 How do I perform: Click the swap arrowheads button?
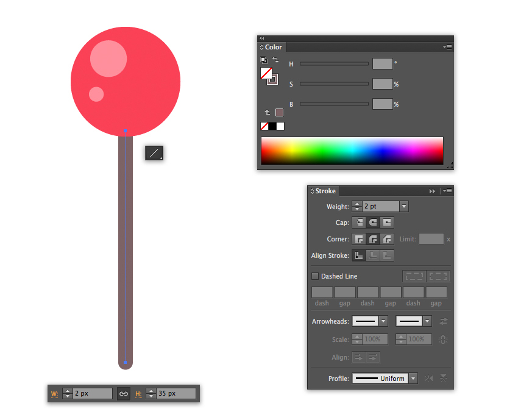coord(444,321)
